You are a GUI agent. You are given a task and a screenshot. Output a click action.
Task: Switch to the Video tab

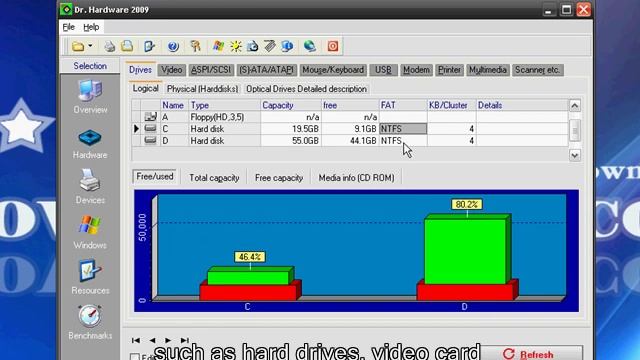click(x=171, y=70)
